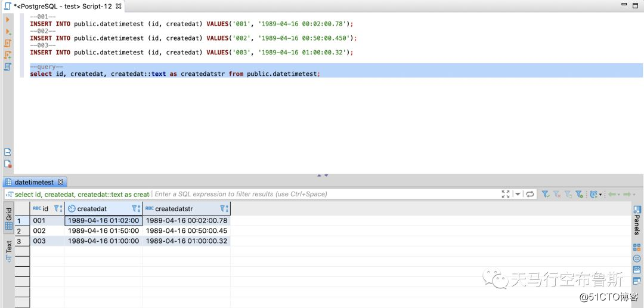Toggle the Panels button on right
Image resolution: width=644 pixels, height=308 pixels.
point(637,220)
